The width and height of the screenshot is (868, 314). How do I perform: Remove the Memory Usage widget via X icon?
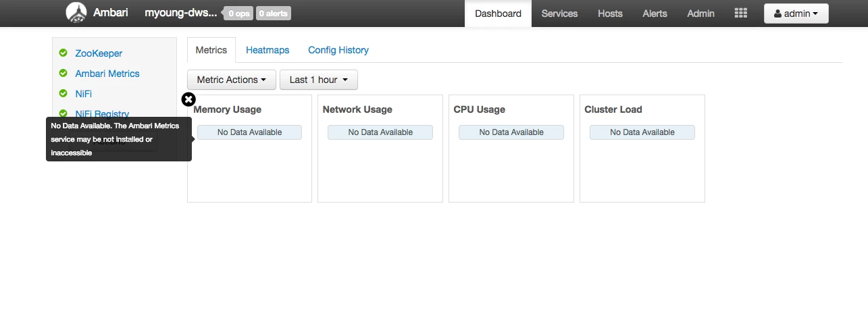pos(188,99)
